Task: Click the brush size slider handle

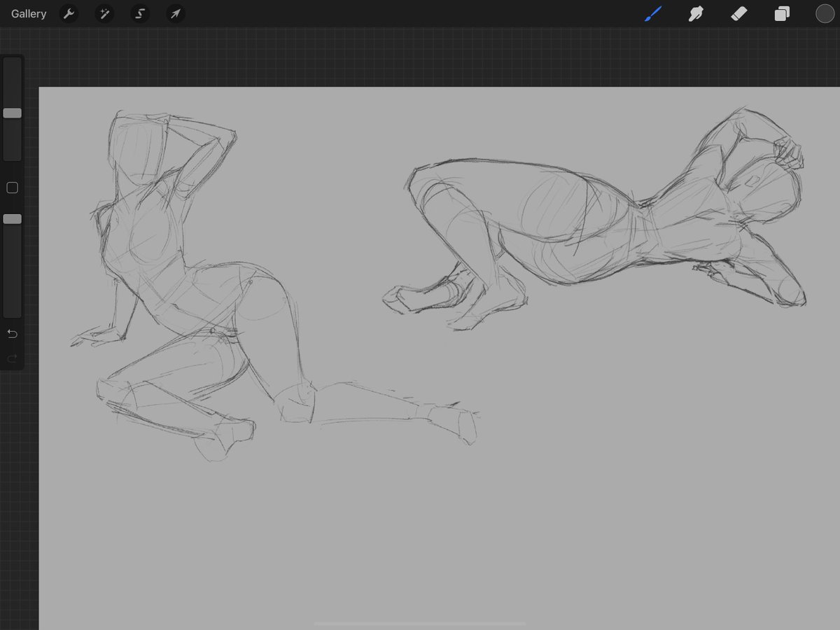Action: pos(13,113)
